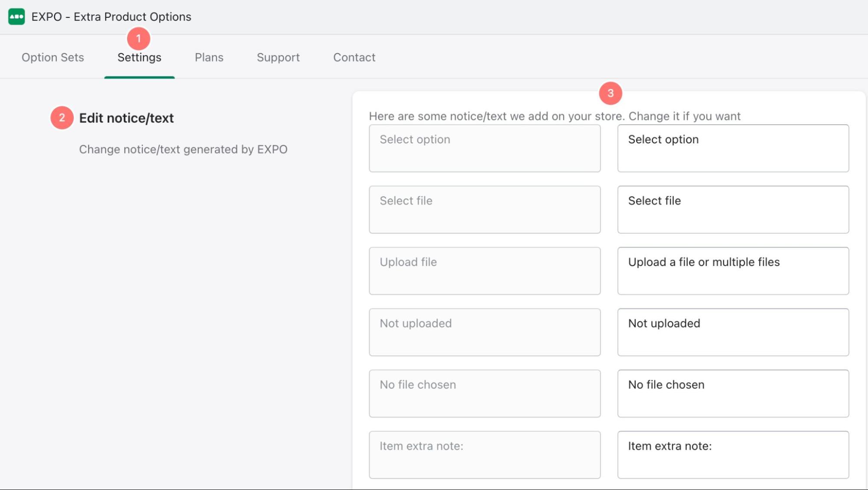Image resolution: width=868 pixels, height=490 pixels.
Task: Click the 'Here are some notice/text' instruction line
Action: tap(554, 116)
